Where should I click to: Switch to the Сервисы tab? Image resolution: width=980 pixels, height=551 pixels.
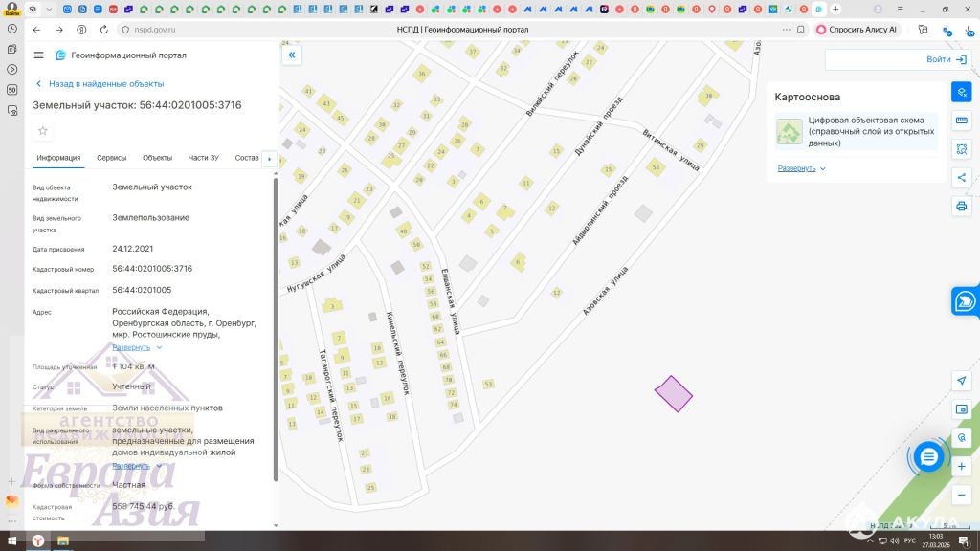point(112,158)
